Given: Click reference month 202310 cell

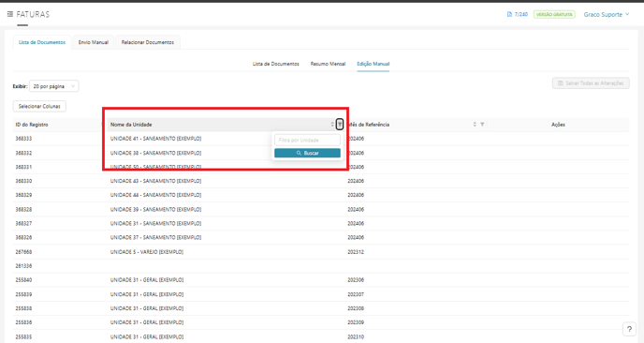Looking at the screenshot, I should click(356, 336).
